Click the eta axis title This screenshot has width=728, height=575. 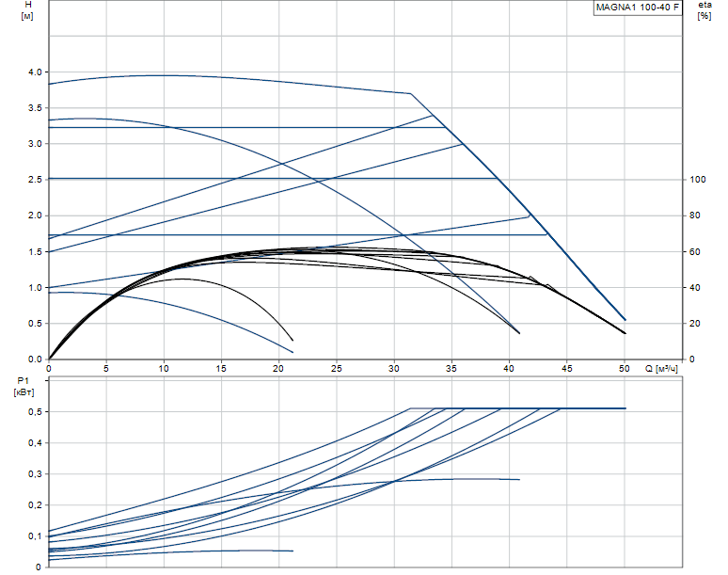click(x=704, y=10)
